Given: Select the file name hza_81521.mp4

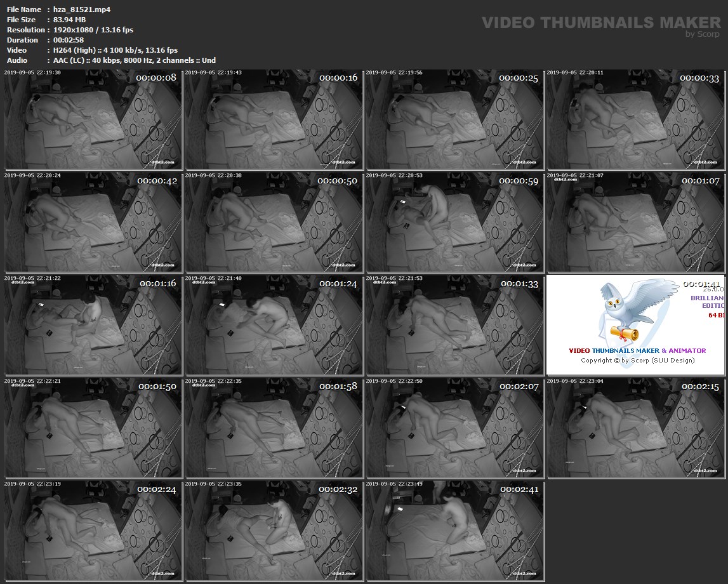Looking at the screenshot, I should click(82, 10).
